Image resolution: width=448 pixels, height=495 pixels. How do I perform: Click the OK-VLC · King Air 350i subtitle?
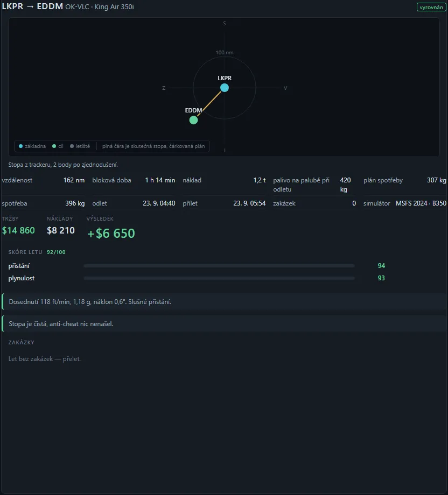[x=100, y=6]
